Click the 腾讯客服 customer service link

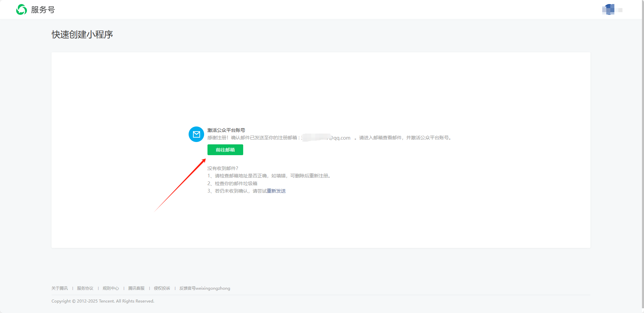[136, 288]
